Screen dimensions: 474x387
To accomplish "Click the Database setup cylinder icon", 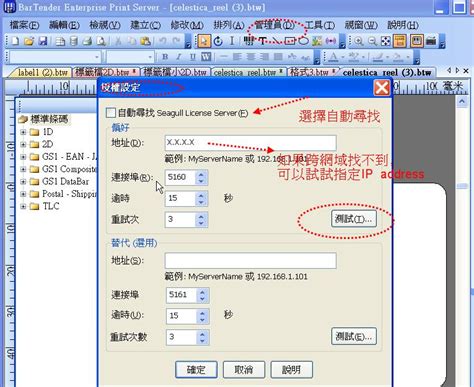I will click(74, 41).
